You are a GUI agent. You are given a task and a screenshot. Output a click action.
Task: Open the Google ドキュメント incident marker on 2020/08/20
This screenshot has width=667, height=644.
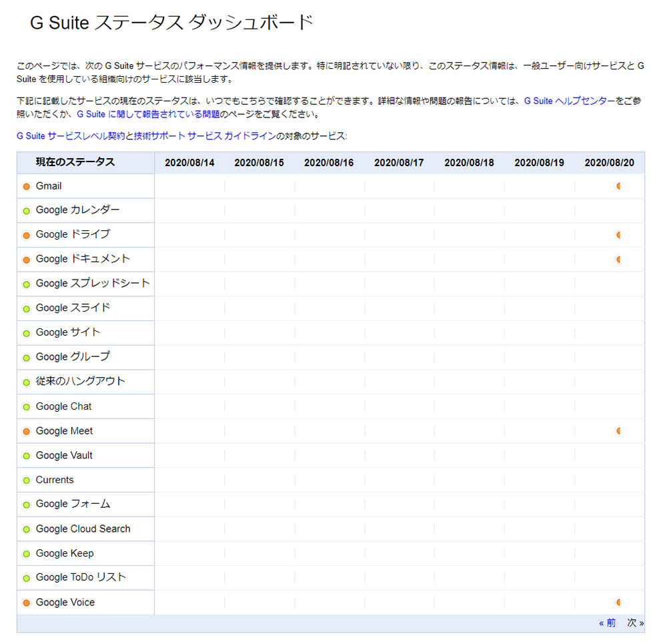coord(618,259)
